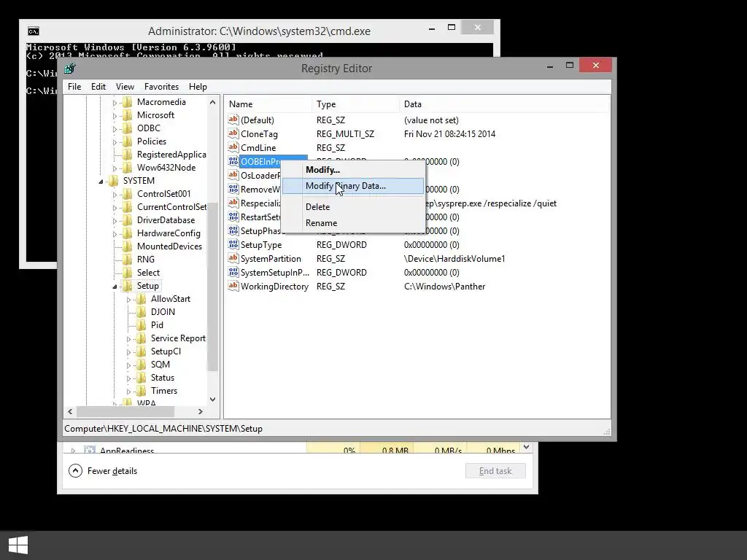
Task: Expand the SQM subkey
Action: coord(128,365)
